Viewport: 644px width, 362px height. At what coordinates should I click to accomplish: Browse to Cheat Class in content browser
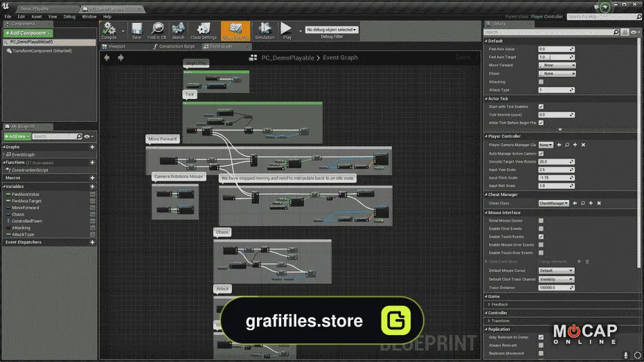[583, 203]
